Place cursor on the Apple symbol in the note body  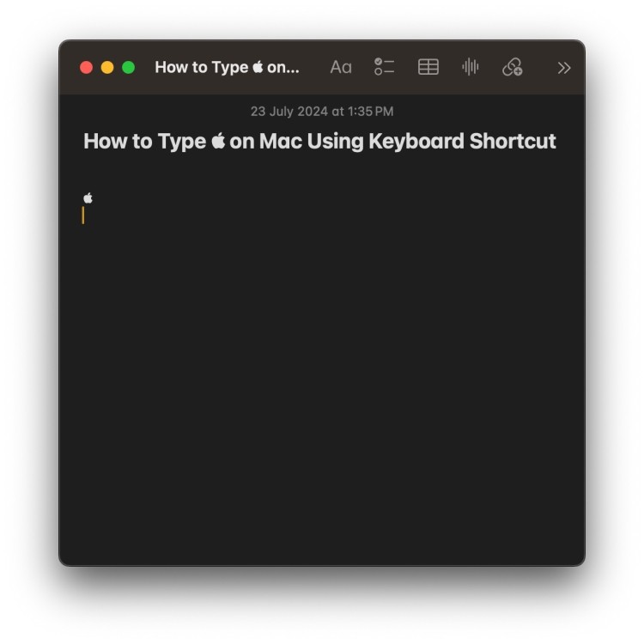(88, 198)
